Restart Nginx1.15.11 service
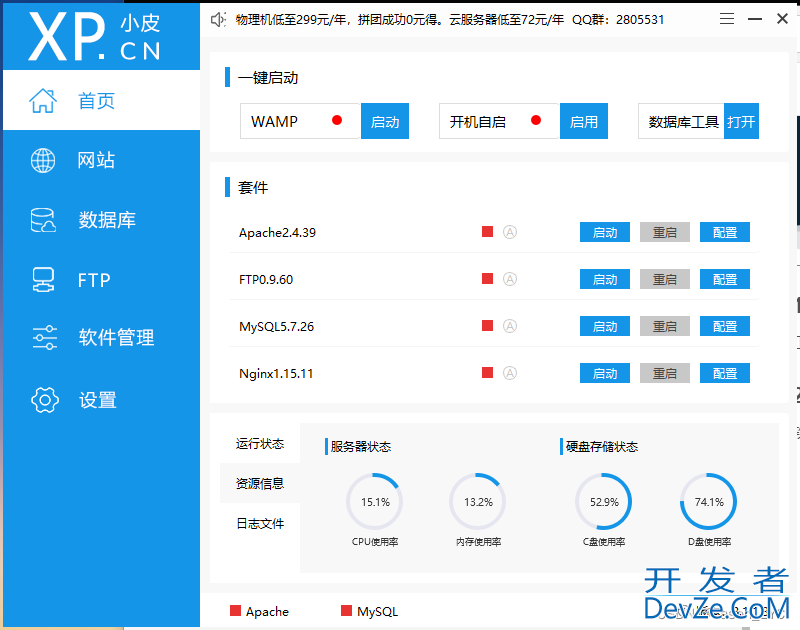The height and width of the screenshot is (630, 800). [665, 373]
